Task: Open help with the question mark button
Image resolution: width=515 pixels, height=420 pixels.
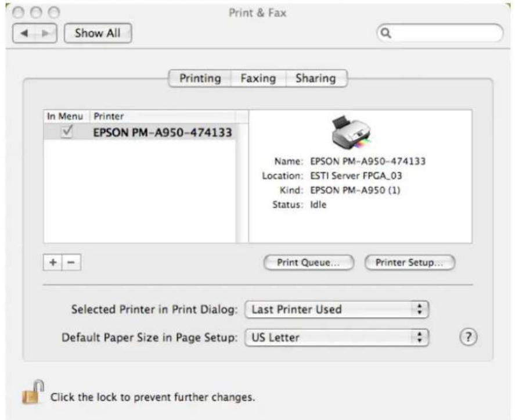Action: (x=468, y=337)
